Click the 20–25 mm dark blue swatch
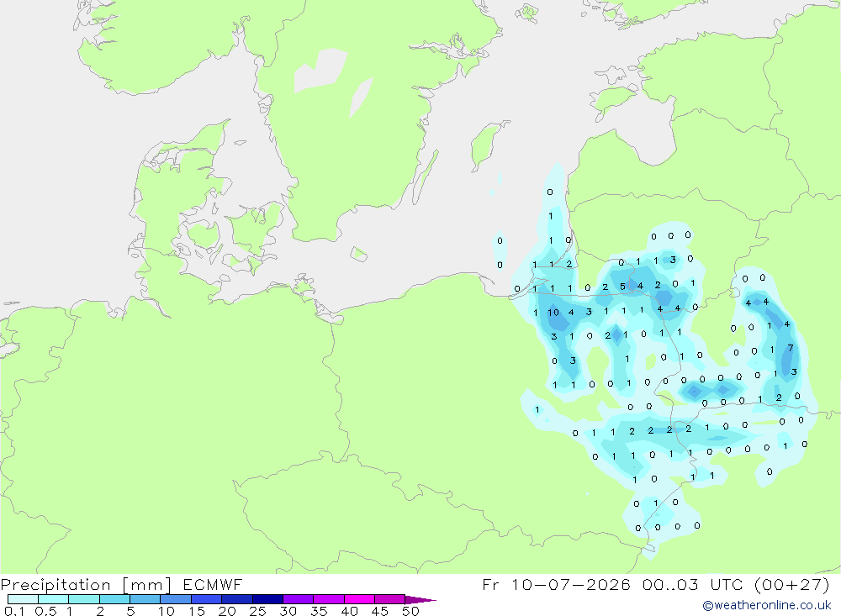 236,599
